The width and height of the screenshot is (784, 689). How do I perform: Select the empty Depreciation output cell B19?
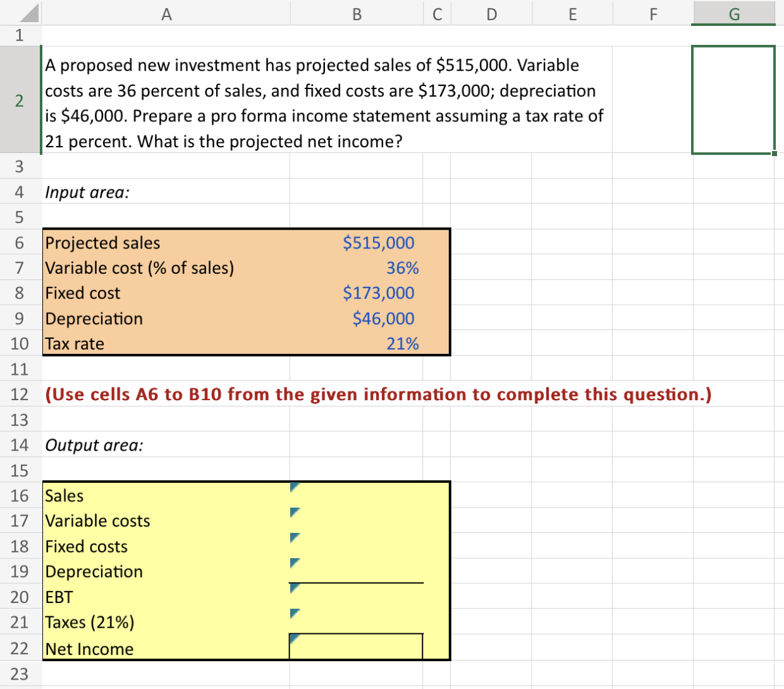point(357,571)
